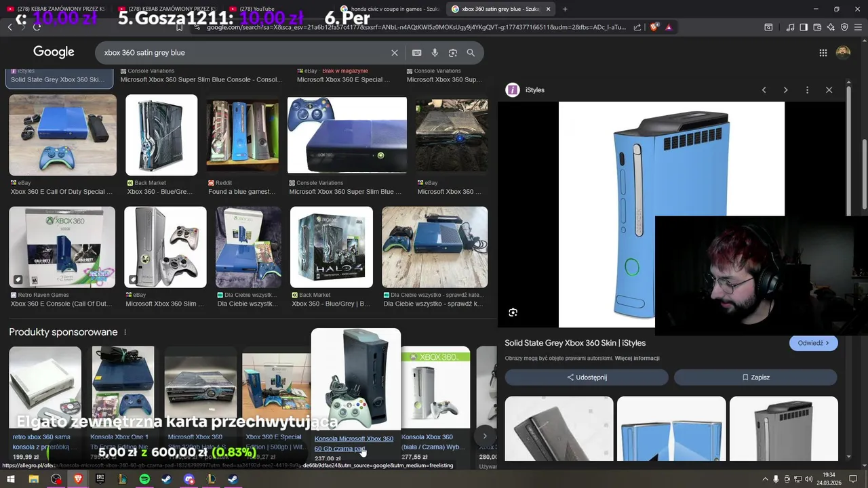The height and width of the screenshot is (488, 868).
Task: Open the Windows notification center
Action: tap(853, 479)
